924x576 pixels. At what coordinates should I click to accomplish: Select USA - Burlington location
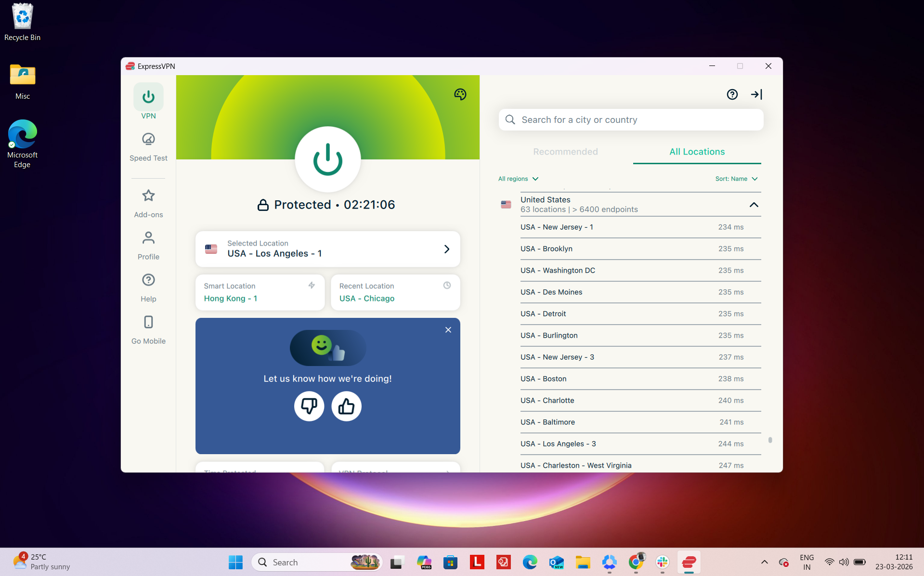point(640,335)
